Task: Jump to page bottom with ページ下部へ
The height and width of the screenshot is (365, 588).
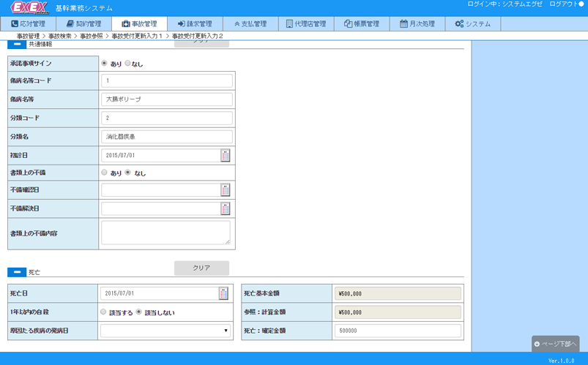Action: [x=555, y=344]
